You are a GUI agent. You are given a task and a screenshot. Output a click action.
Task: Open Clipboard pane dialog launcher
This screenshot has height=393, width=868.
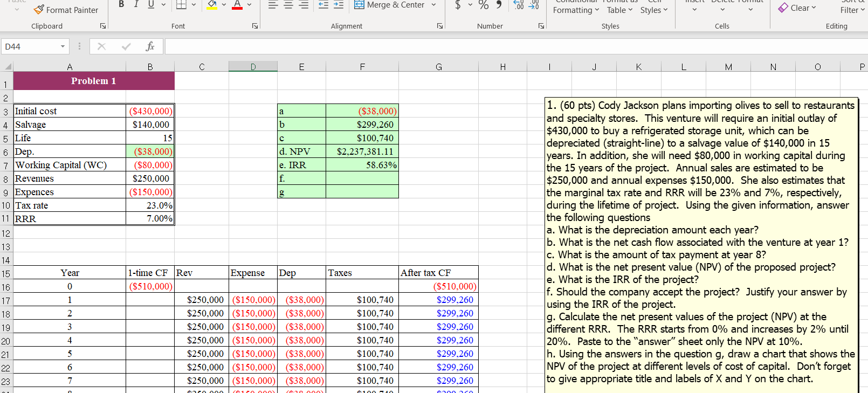pyautogui.click(x=103, y=26)
